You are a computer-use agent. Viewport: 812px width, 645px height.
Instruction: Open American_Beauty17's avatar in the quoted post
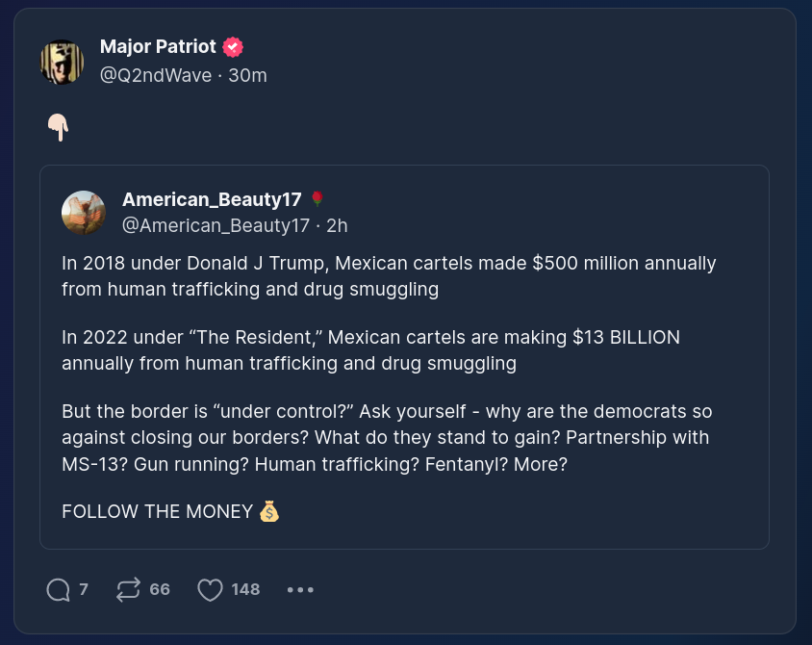pyautogui.click(x=84, y=213)
